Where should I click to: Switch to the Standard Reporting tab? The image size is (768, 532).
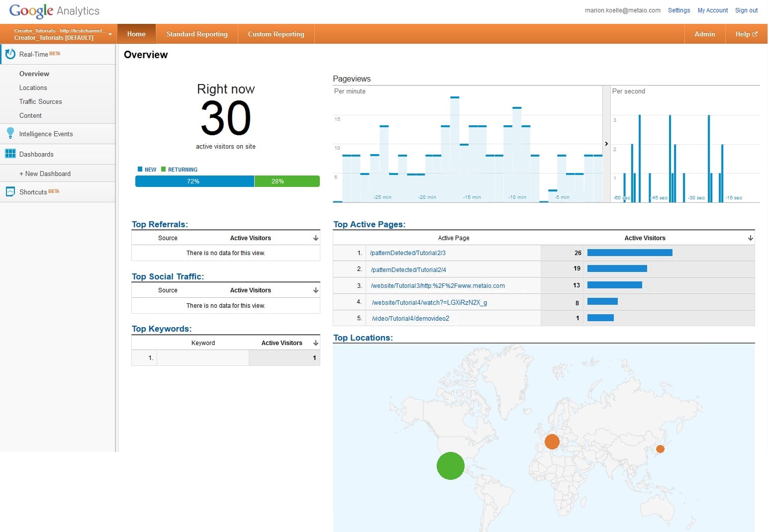coord(197,34)
